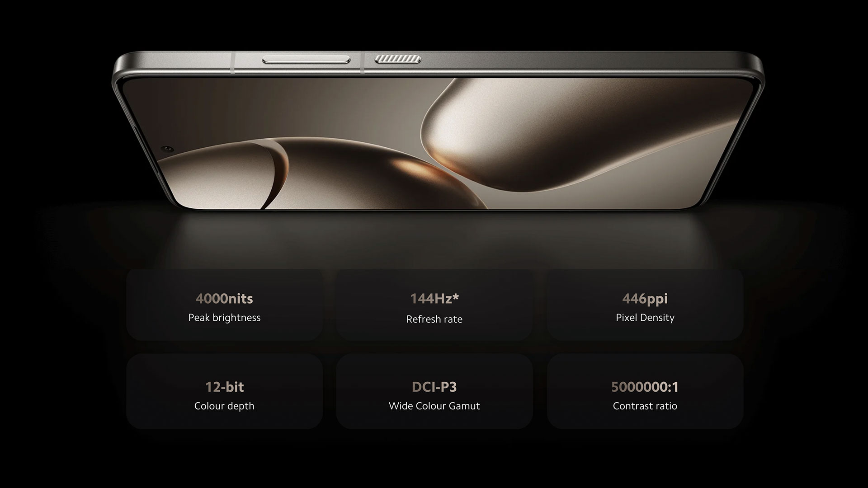
Task: Click the 5000000:1 value
Action: click(x=645, y=387)
